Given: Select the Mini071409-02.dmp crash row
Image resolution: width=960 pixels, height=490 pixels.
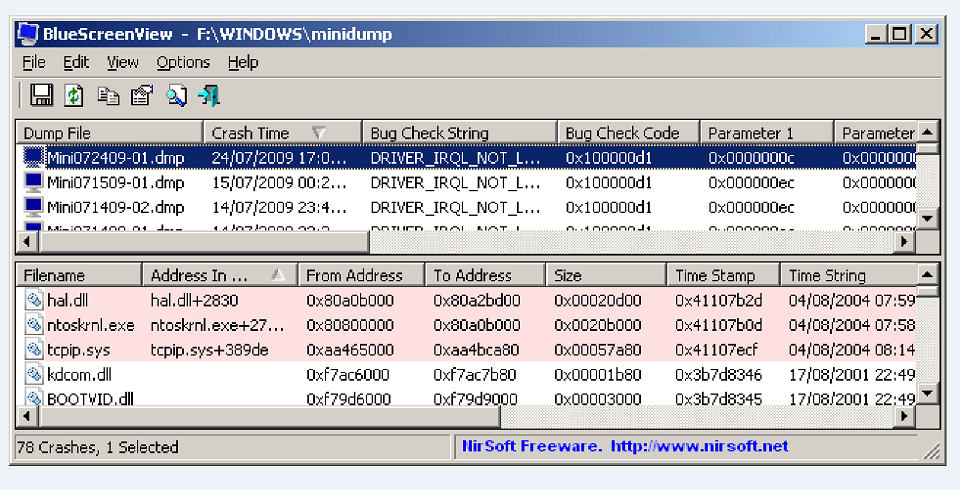Looking at the screenshot, I should point(467,207).
